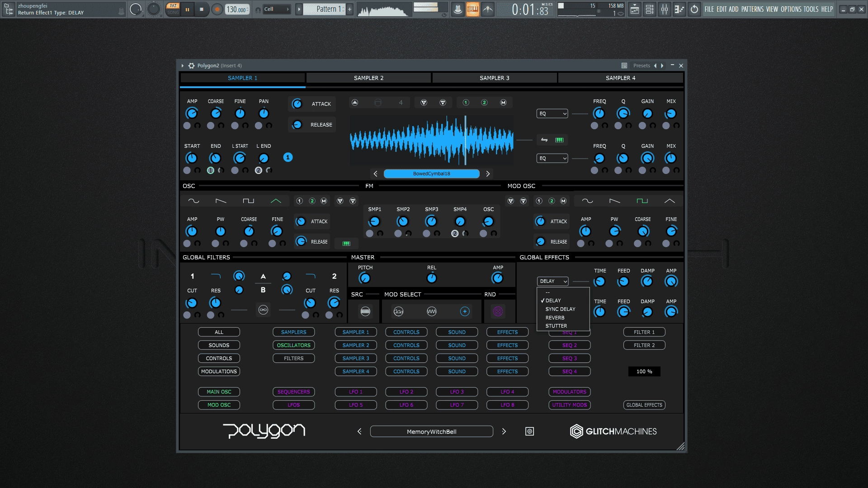Click the tempo 130.000 field
This screenshot has height=488, width=868.
click(x=237, y=9)
